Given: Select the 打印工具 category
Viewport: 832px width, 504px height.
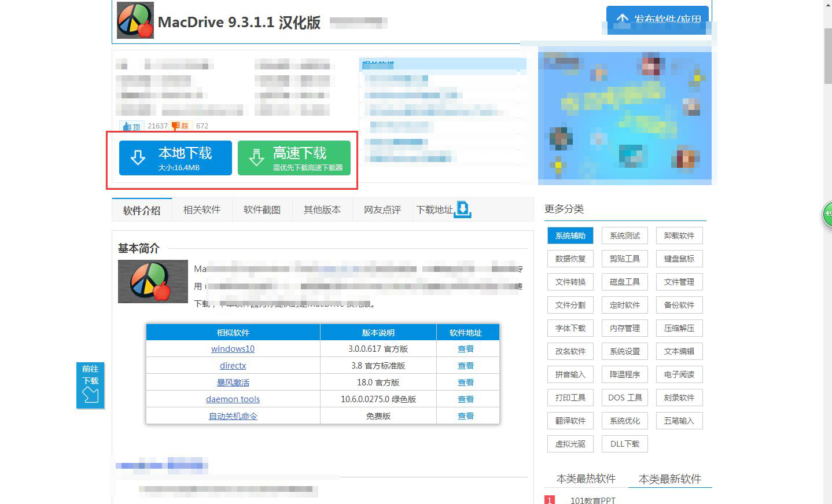Looking at the screenshot, I should point(570,398).
